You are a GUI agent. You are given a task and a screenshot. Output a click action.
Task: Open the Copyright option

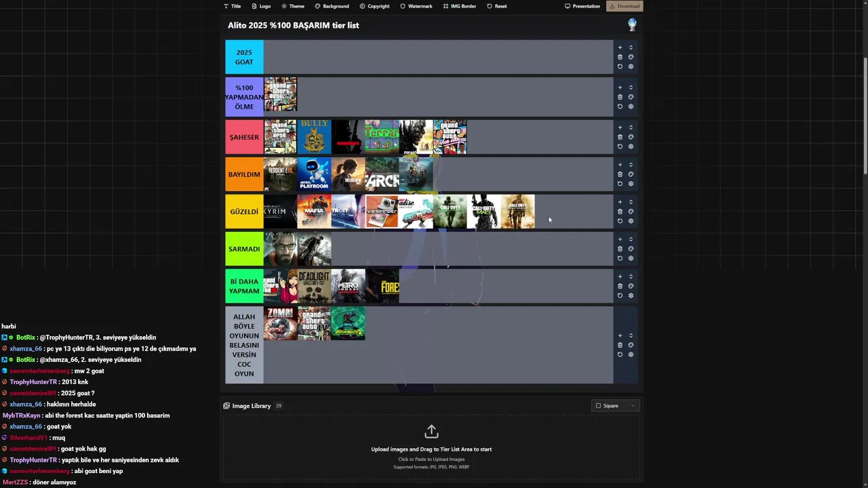[374, 6]
